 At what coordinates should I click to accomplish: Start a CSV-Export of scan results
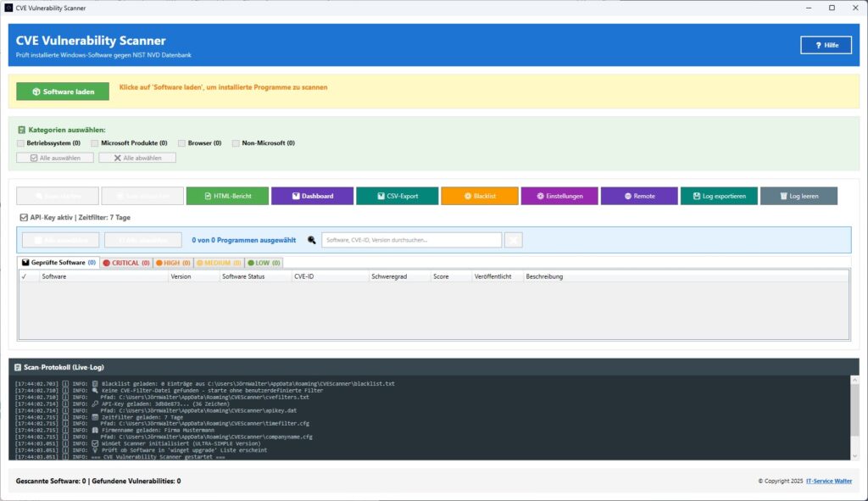[398, 196]
